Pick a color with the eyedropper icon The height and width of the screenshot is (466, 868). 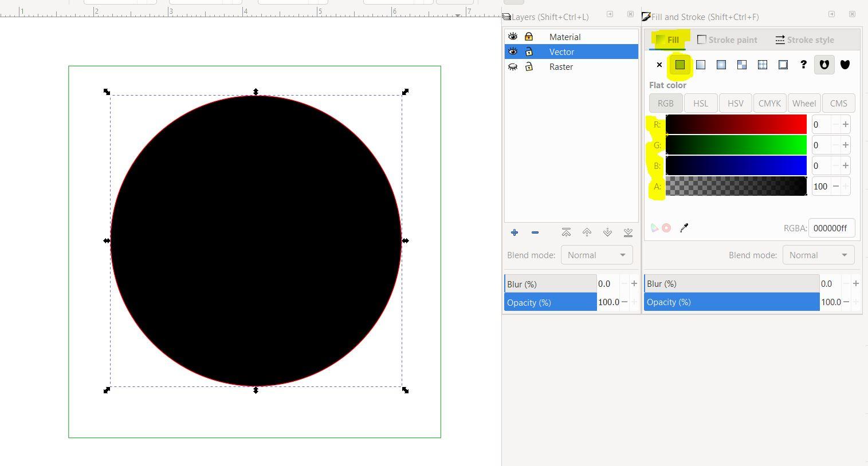point(684,228)
